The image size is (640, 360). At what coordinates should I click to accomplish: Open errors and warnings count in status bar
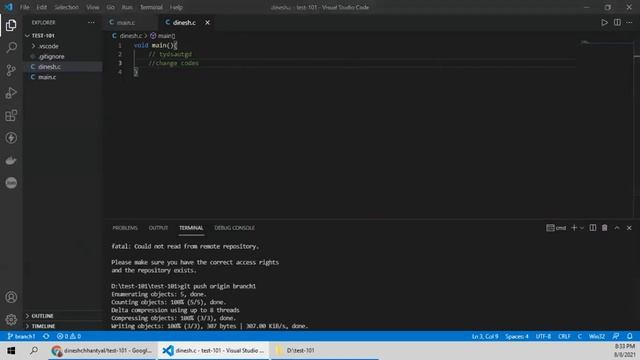point(69,336)
